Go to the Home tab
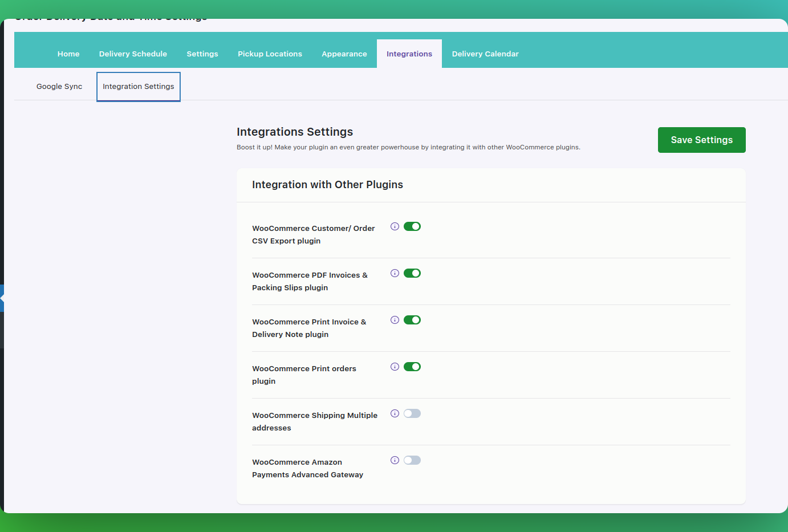The image size is (788, 532). pyautogui.click(x=68, y=54)
